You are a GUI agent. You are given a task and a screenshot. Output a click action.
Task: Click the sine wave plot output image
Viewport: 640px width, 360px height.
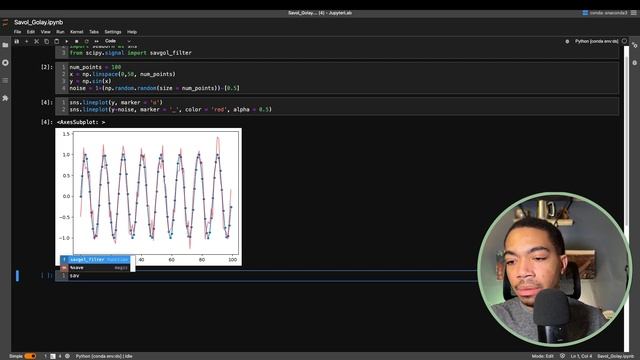(x=149, y=197)
